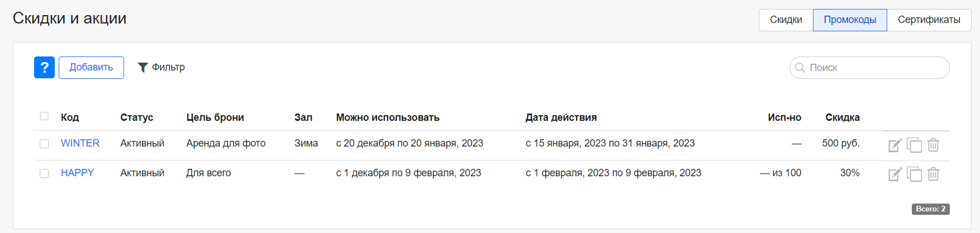
Task: Open the Сертификаты tab
Action: click(x=929, y=20)
